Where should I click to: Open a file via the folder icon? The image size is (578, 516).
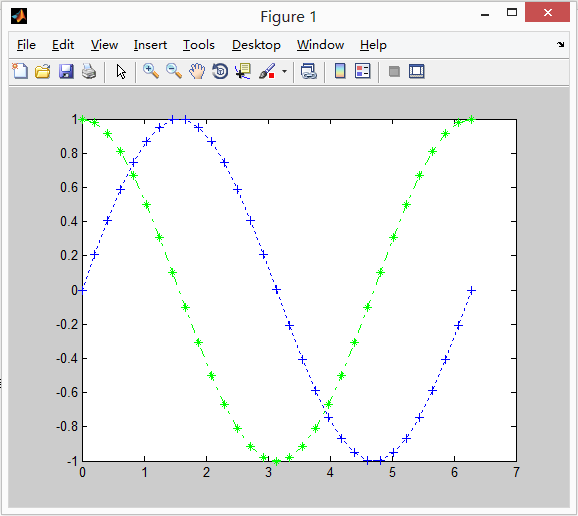click(x=43, y=71)
